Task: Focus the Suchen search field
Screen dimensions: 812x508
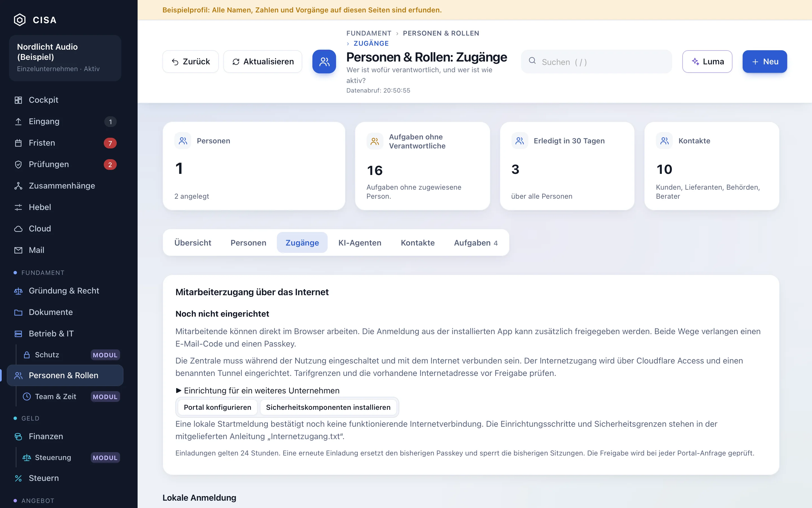Action: pos(596,62)
